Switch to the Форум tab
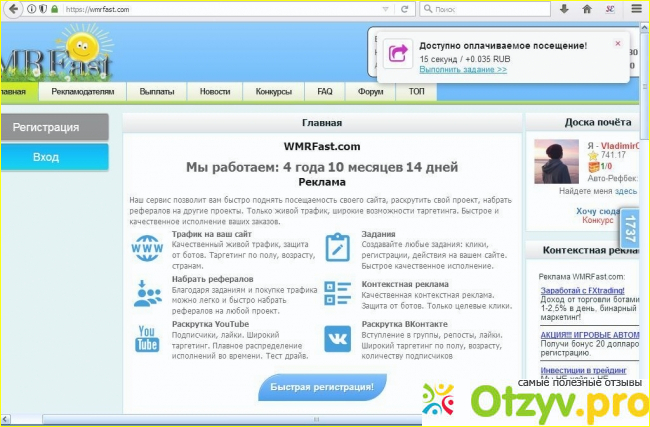 pyautogui.click(x=369, y=91)
